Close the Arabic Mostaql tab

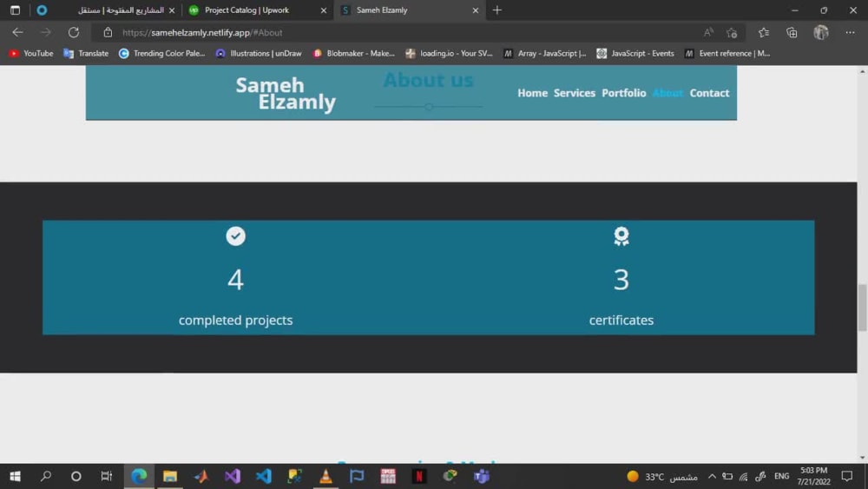[172, 10]
